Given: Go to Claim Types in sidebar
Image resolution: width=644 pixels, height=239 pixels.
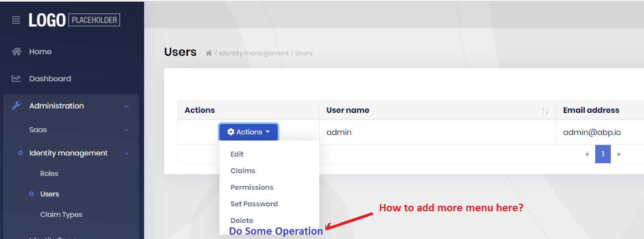Looking at the screenshot, I should [61, 215].
